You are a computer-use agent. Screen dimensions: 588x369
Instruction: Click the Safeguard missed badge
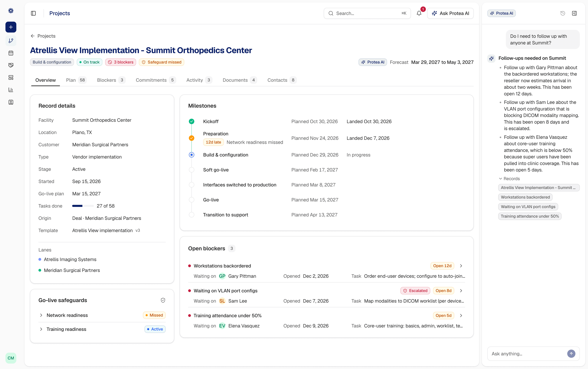click(161, 62)
